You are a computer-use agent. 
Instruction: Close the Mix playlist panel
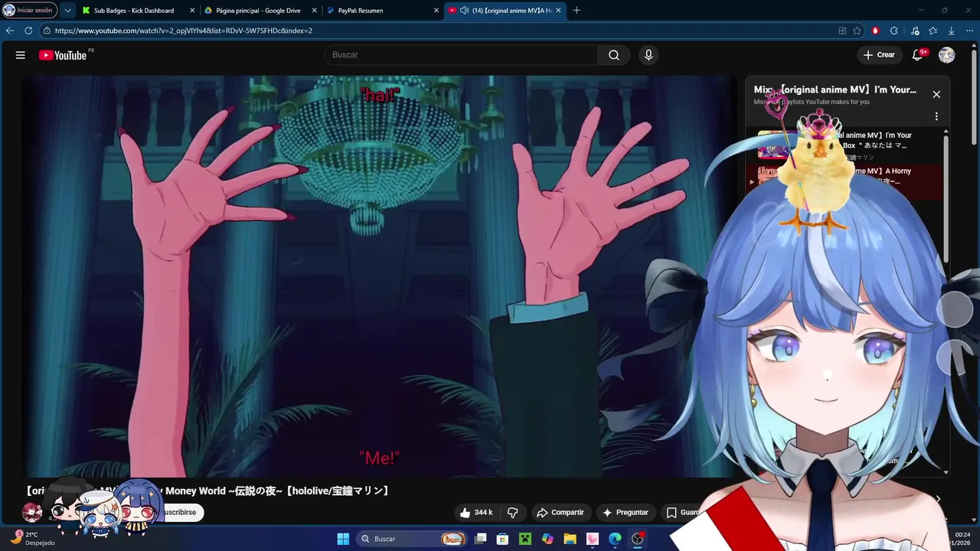936,94
